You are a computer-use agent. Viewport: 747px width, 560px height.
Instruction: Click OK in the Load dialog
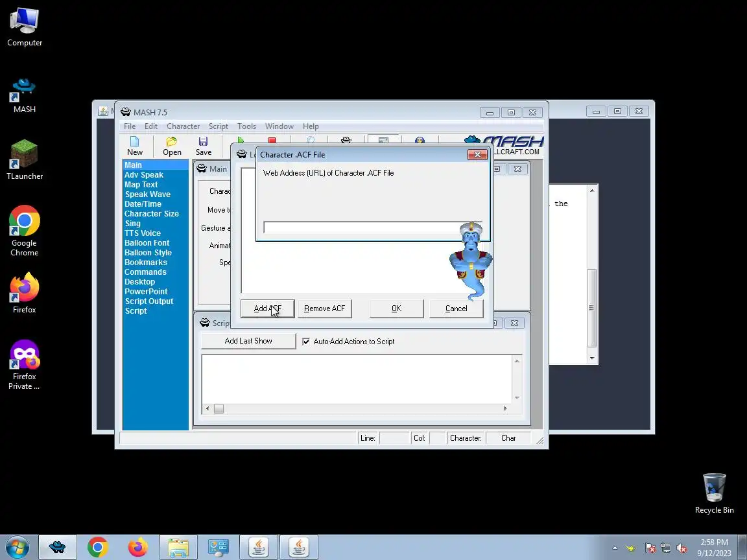pos(396,309)
